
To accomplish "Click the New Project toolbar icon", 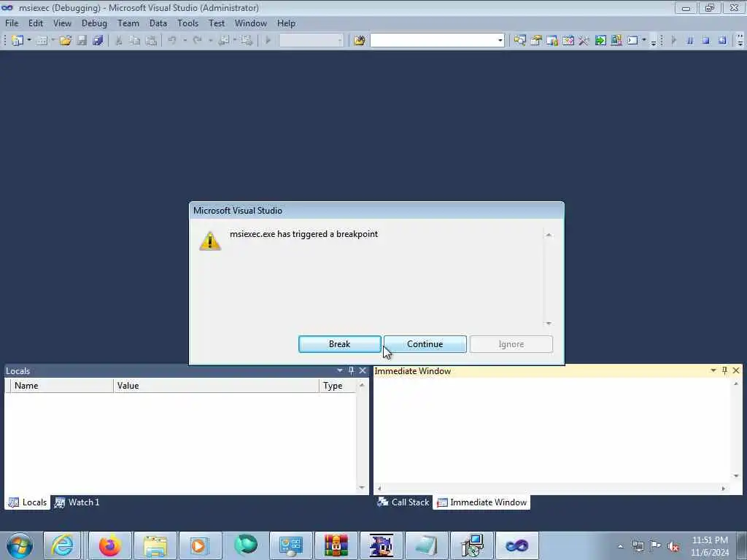I will 18,41.
